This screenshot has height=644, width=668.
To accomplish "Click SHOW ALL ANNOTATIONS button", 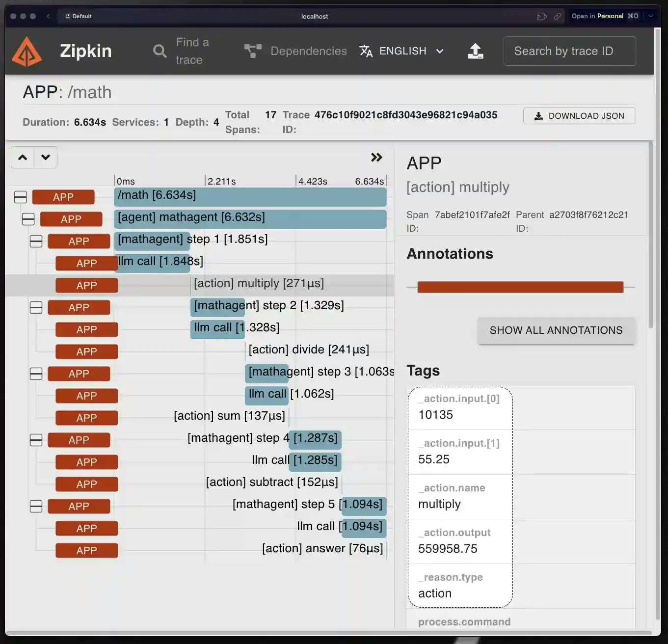I will click(556, 330).
